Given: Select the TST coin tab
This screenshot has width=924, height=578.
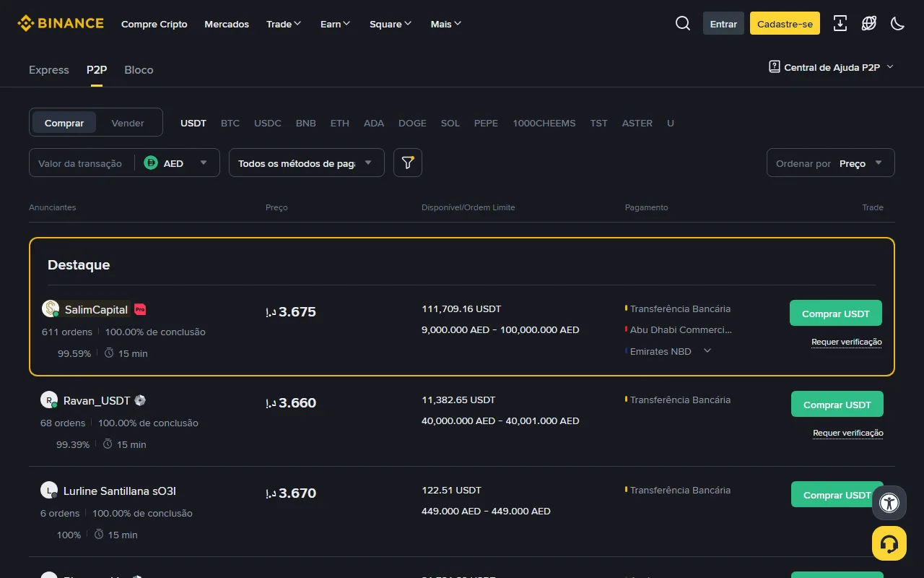Looking at the screenshot, I should tap(599, 123).
